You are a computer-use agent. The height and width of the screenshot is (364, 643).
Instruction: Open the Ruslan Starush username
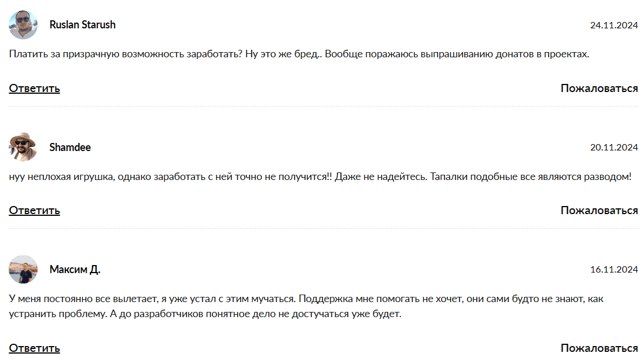(x=82, y=25)
